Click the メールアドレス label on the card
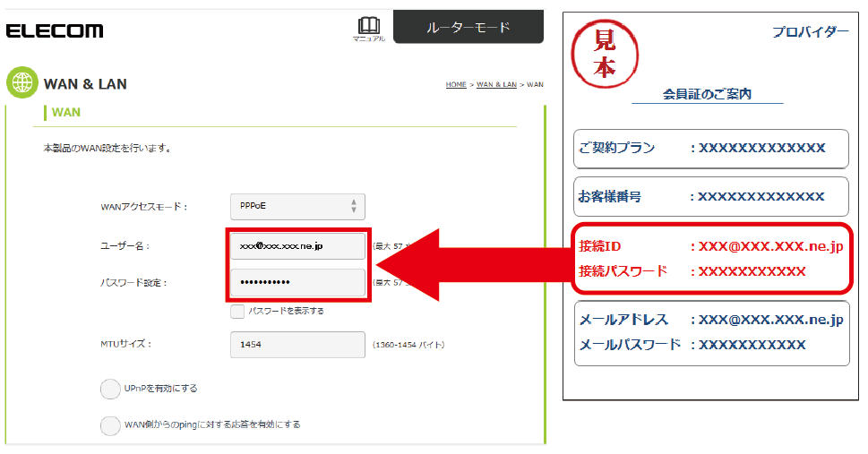This screenshot has width=868, height=454. (623, 320)
